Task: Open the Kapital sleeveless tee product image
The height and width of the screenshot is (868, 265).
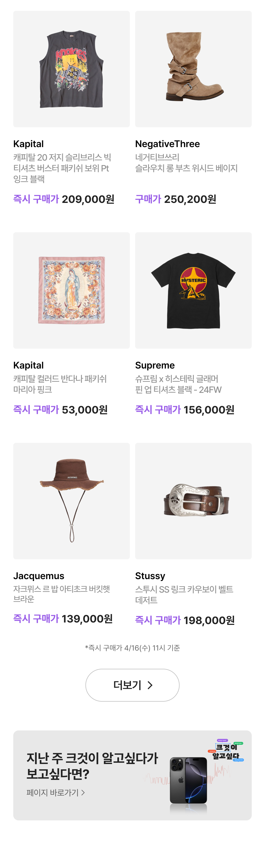Action: 71,69
